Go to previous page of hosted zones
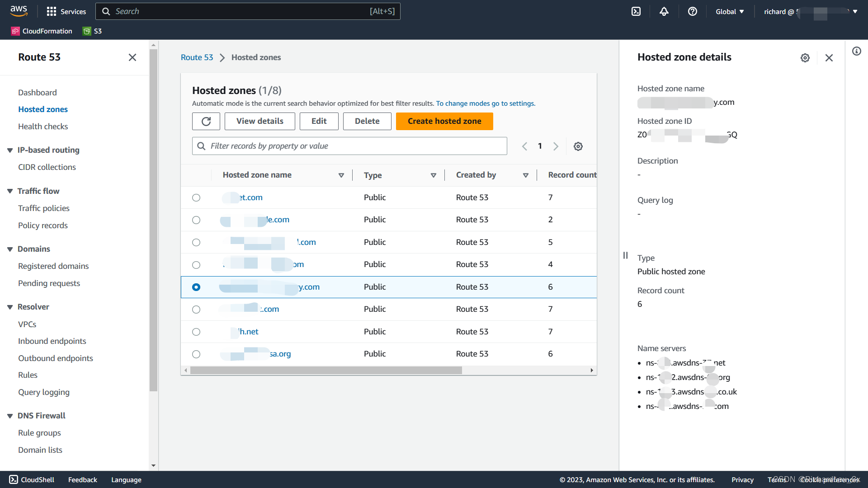This screenshot has width=868, height=488. (x=524, y=146)
